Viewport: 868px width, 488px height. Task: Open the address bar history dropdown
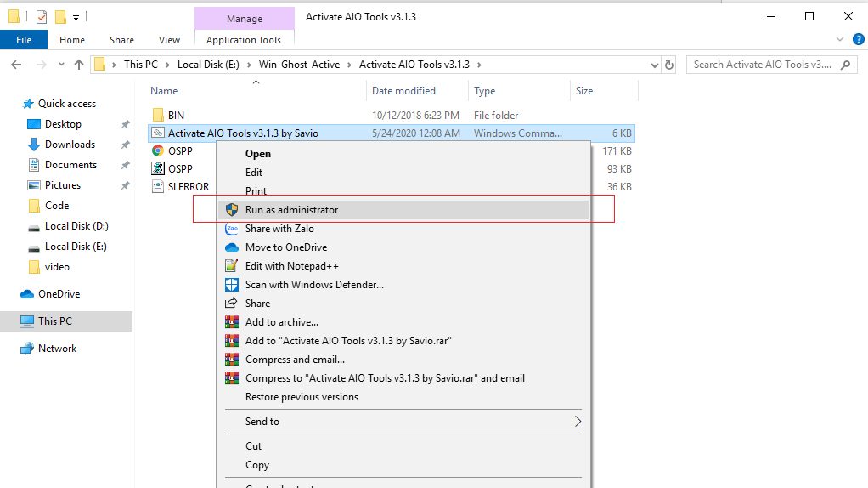(654, 65)
